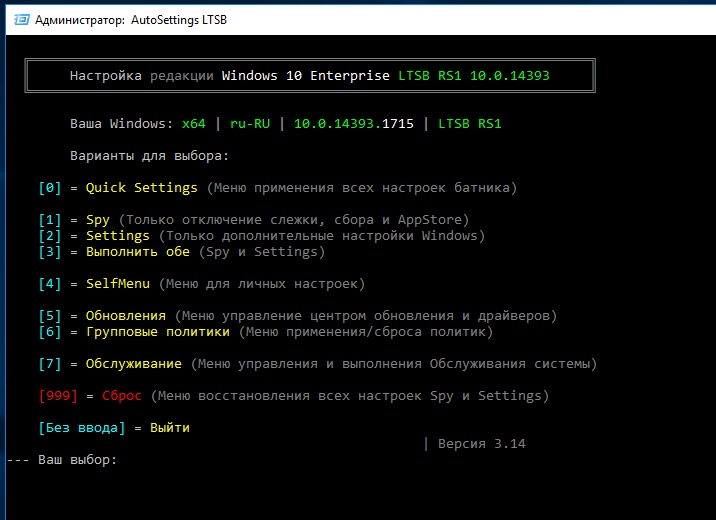The image size is (716, 520).
Task: Click description 'Меню управления и выполнения Обслуживания системы'
Action: coord(394,364)
